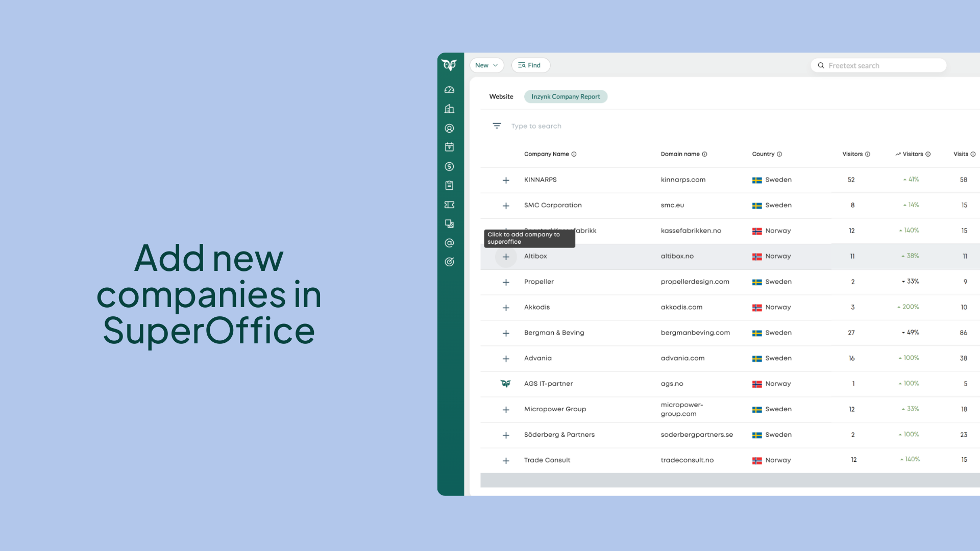Open the Contact person icon in sidebar
980x551 pixels.
pos(449,128)
